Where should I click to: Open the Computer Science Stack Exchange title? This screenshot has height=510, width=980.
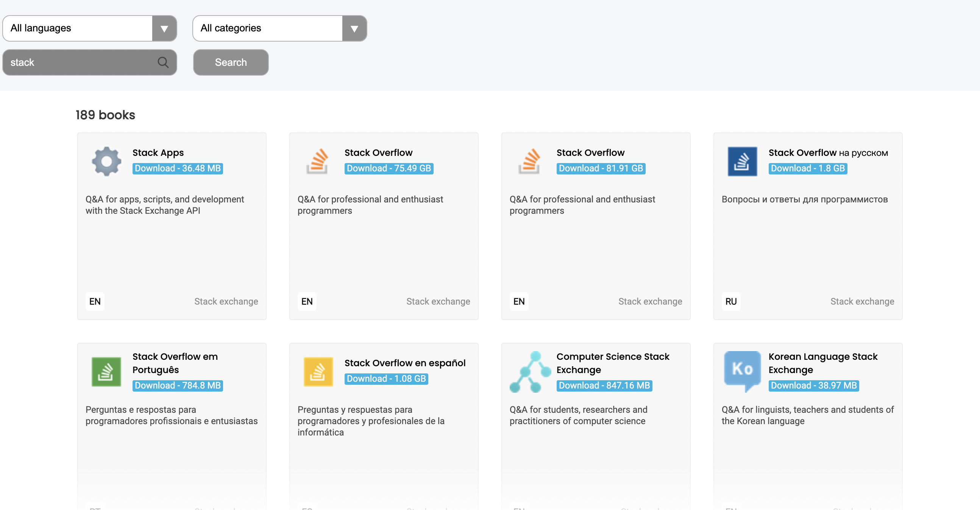tap(613, 363)
